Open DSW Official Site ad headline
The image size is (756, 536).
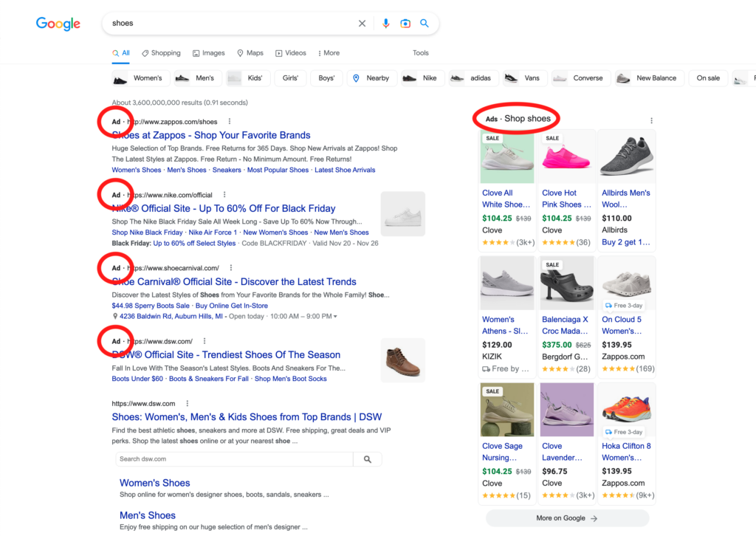(x=226, y=355)
